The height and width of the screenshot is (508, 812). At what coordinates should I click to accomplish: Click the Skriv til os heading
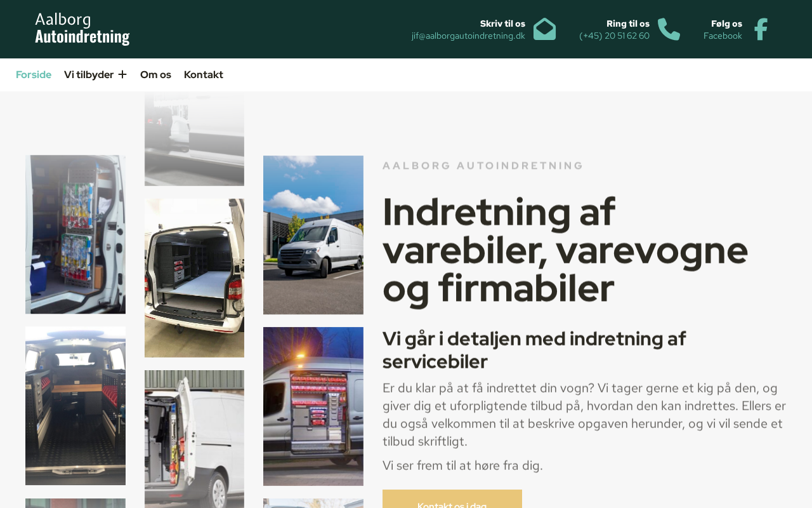pyautogui.click(x=502, y=24)
